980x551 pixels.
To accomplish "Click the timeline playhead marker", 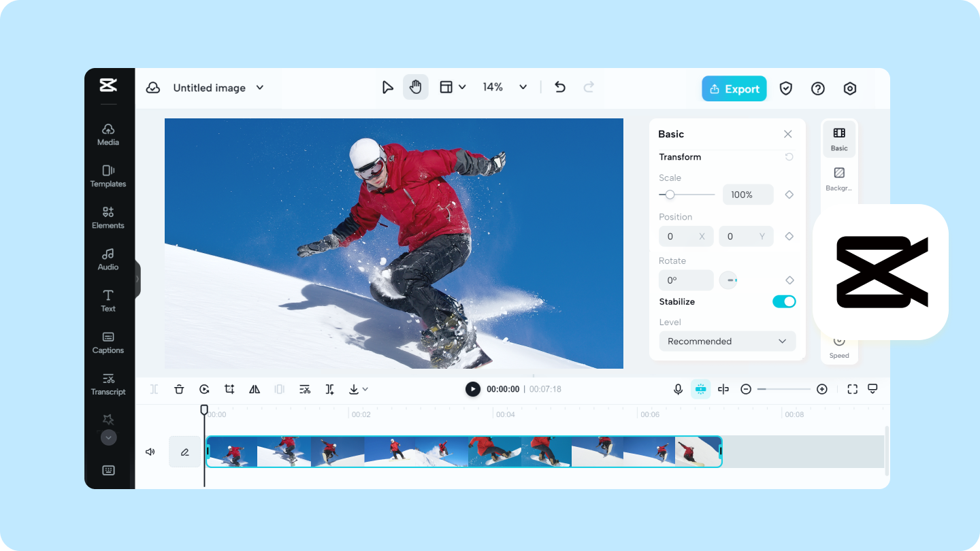I will coord(204,410).
